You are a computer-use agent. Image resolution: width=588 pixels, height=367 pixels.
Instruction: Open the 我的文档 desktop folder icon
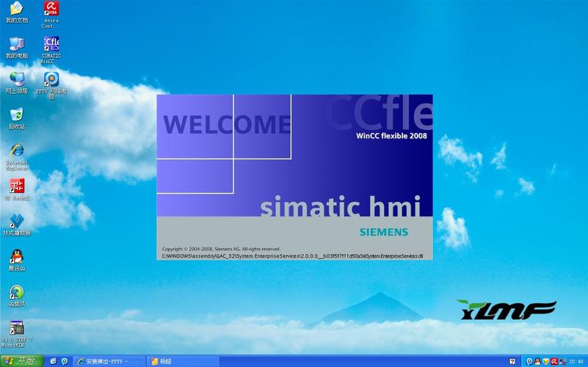coord(16,12)
